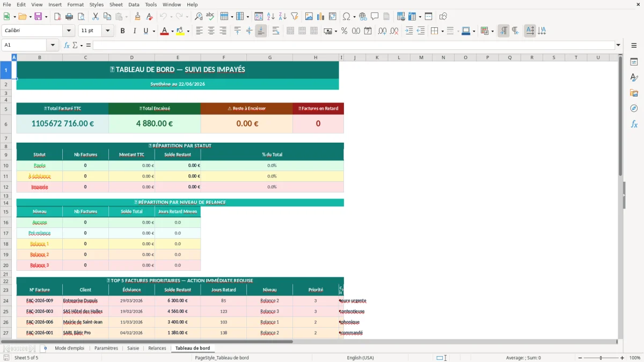
Task: Select column D header
Action: tap(131, 57)
